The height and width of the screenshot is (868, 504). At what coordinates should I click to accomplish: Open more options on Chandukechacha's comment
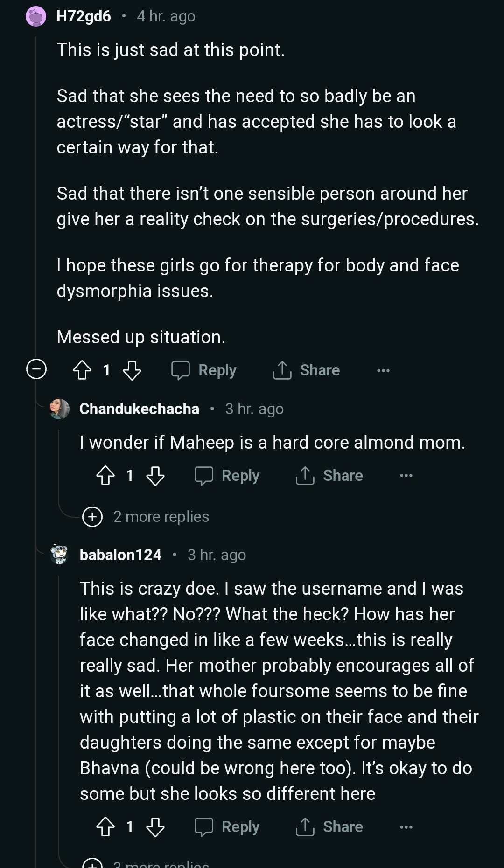(x=406, y=476)
